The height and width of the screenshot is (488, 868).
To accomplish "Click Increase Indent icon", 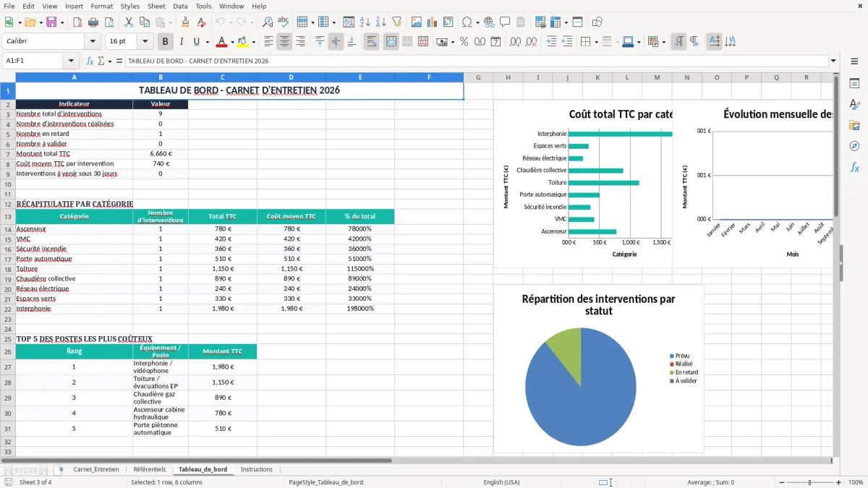I will click(x=551, y=42).
